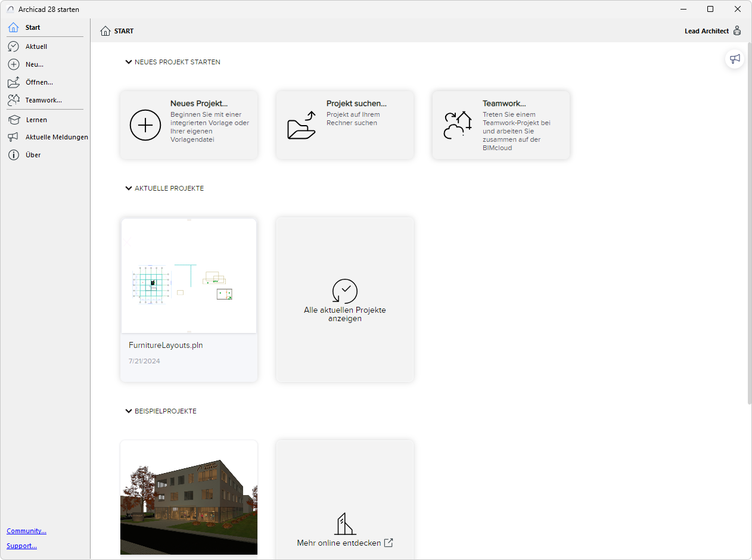The image size is (752, 560).
Task: Click the Öffnen... folder icon in the sidebar
Action: [13, 82]
